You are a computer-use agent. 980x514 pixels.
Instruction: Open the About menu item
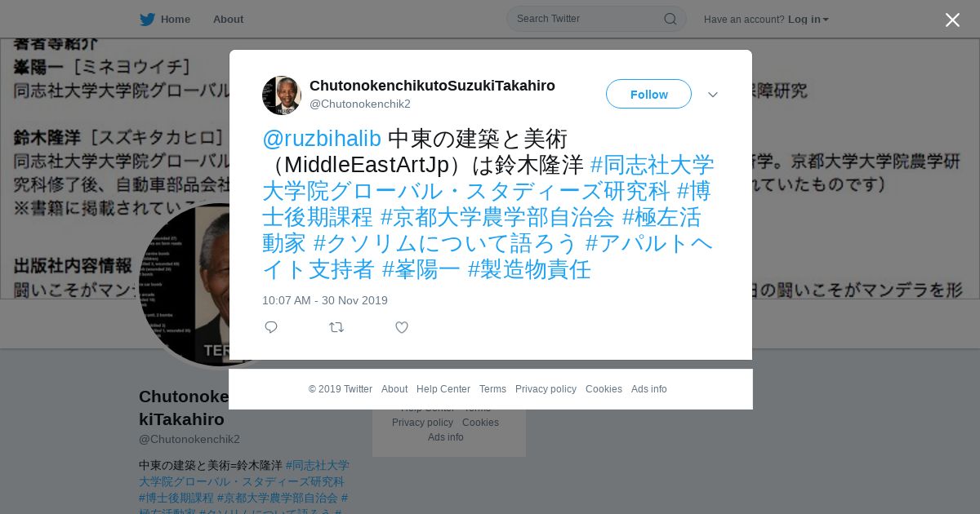(228, 19)
